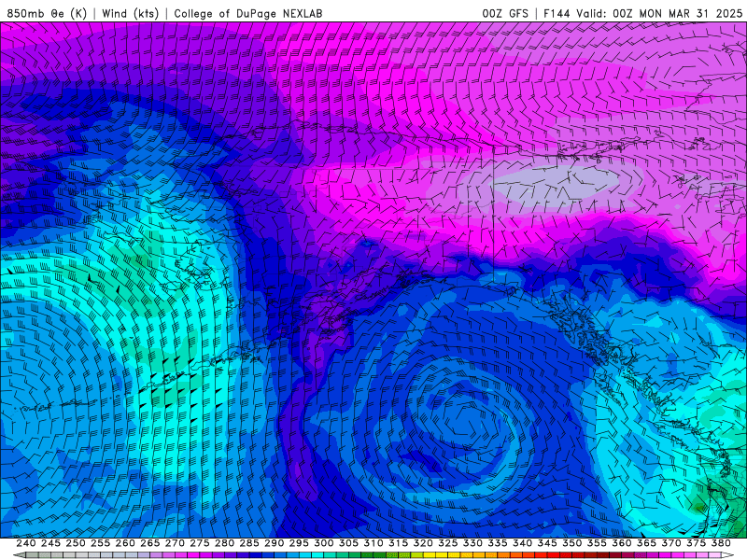Click the 300 value on the color scale

[x=323, y=543]
